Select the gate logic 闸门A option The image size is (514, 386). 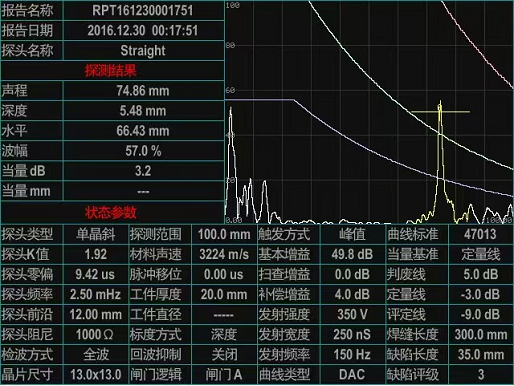(x=224, y=375)
